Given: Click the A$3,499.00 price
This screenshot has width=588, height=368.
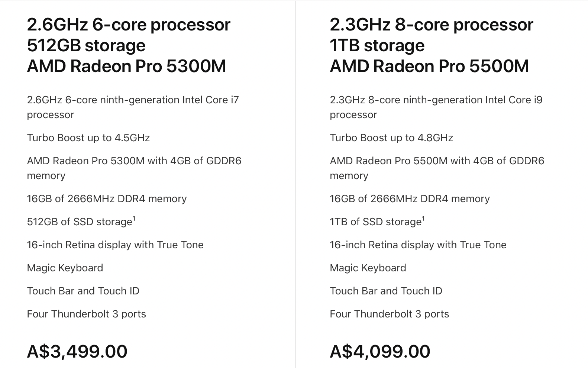Looking at the screenshot, I should click(x=77, y=351).
